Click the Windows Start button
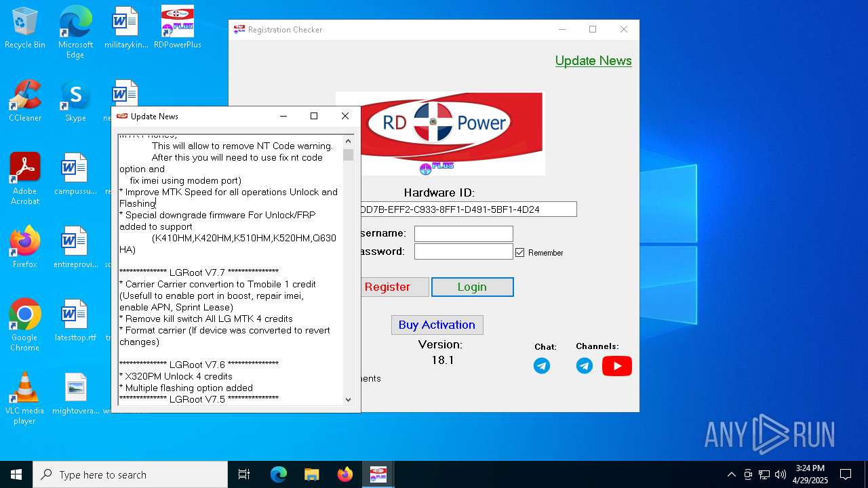Screen dimensions: 868x488 [16, 474]
